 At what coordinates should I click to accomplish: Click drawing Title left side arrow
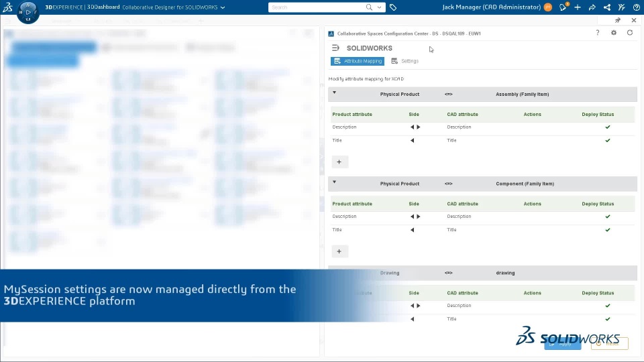click(x=413, y=319)
